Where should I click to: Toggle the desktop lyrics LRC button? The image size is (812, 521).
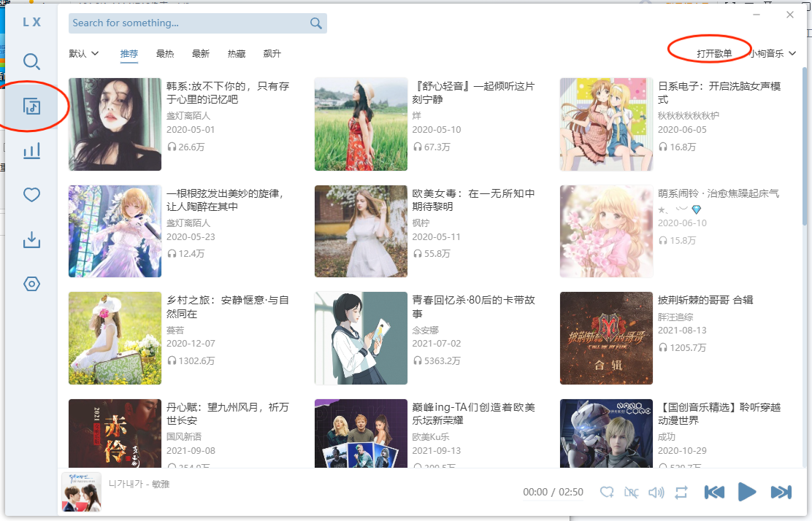pyautogui.click(x=632, y=493)
